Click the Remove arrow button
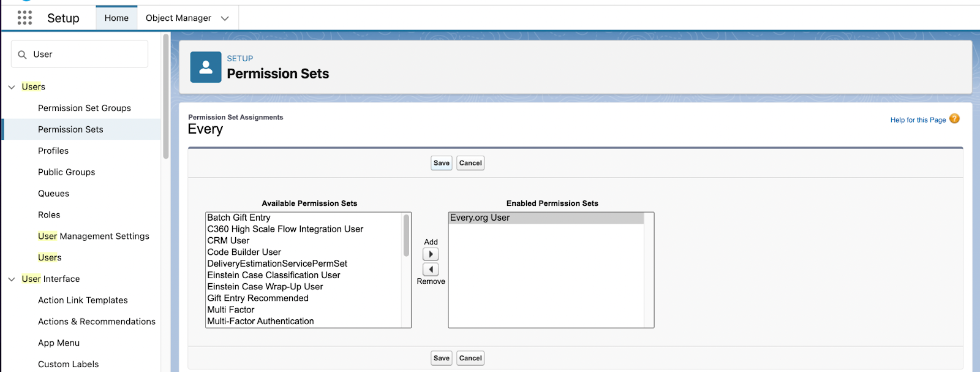Viewport: 980px width, 372px height. coord(431,270)
